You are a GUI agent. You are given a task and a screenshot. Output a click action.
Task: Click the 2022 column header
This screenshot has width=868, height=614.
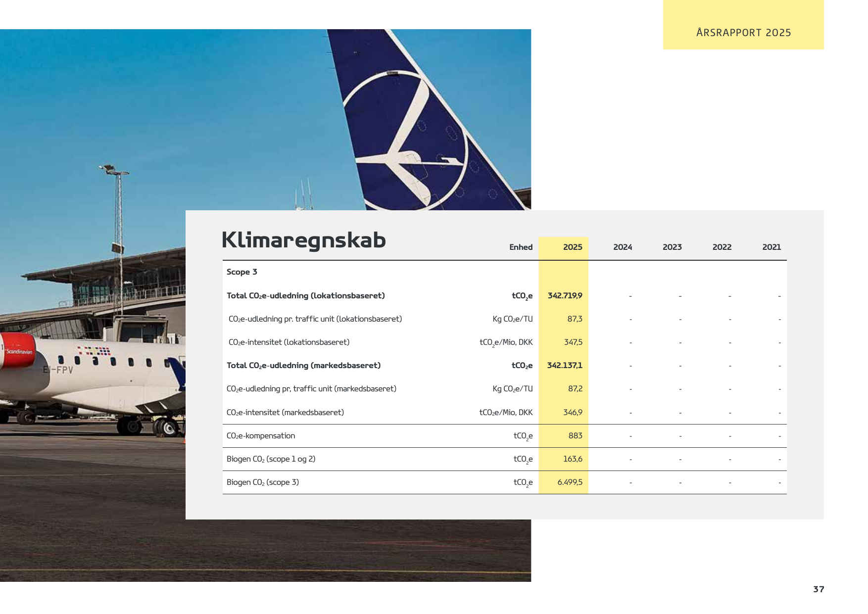722,247
